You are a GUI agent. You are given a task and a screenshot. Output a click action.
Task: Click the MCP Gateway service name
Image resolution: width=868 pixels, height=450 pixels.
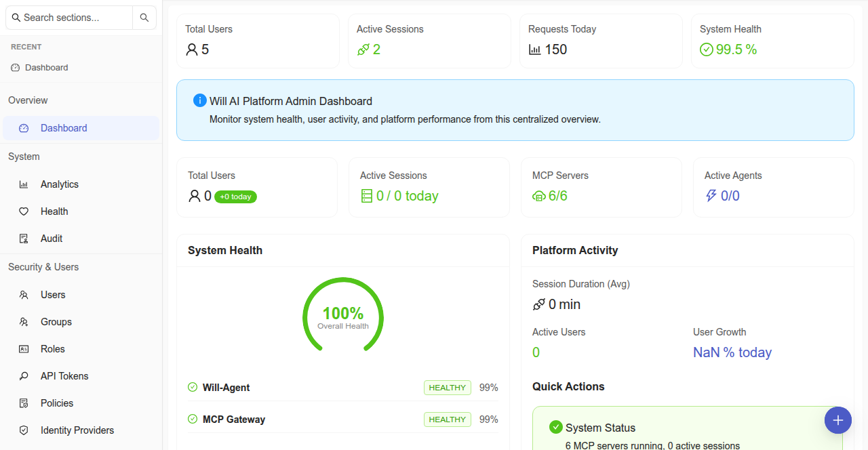[234, 420]
